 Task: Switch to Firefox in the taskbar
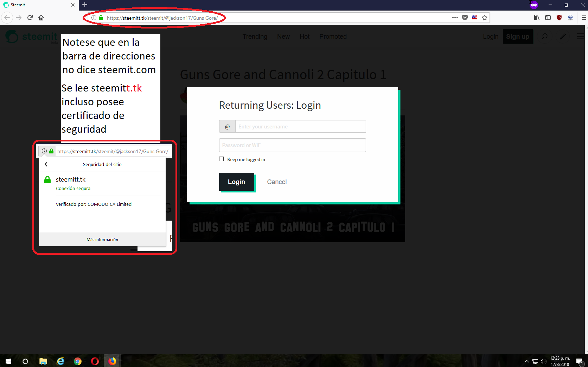point(112,361)
